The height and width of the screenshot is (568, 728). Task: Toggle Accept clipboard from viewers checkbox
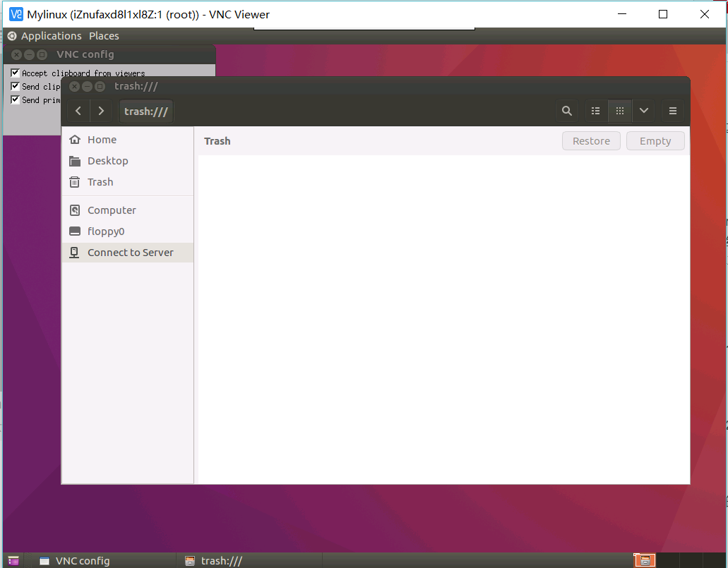[15, 73]
